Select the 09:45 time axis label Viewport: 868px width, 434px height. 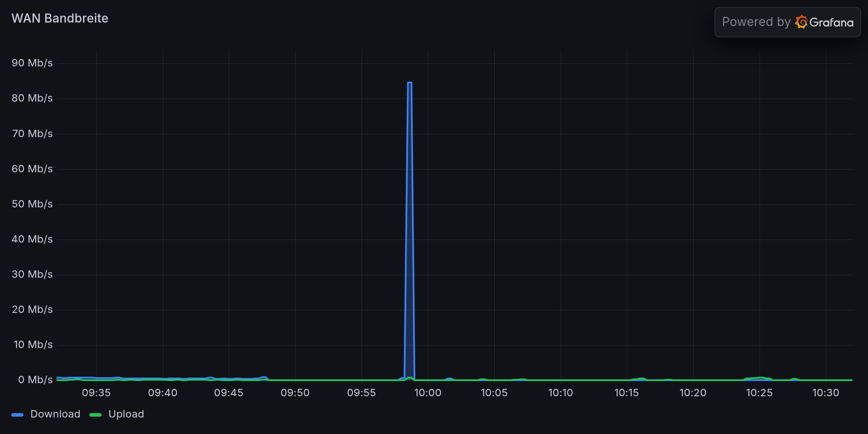(x=229, y=393)
